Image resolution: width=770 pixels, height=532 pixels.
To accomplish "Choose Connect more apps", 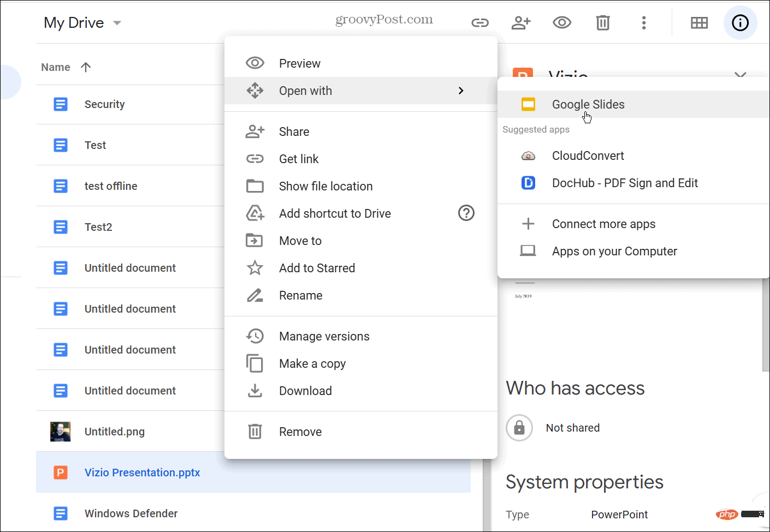I will (633, 224).
